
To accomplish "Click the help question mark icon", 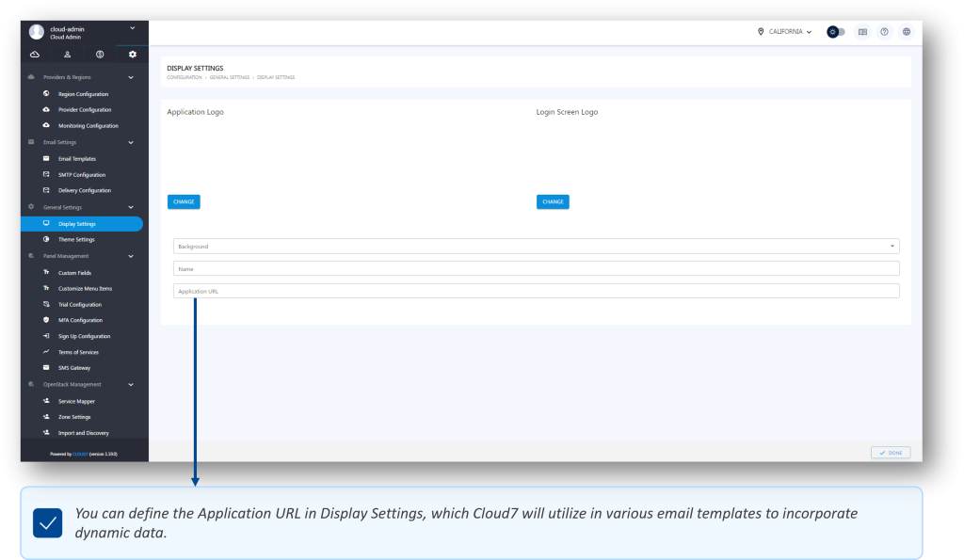I will coord(884,31).
